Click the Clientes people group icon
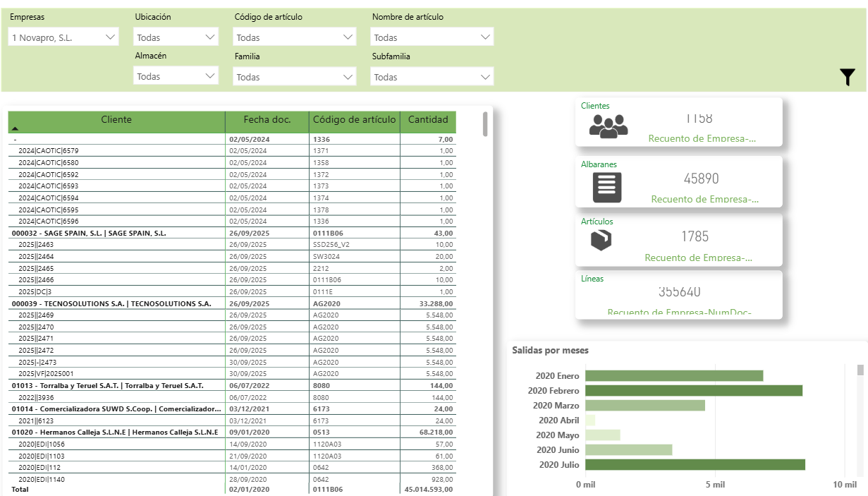868x496 pixels. pyautogui.click(x=608, y=126)
